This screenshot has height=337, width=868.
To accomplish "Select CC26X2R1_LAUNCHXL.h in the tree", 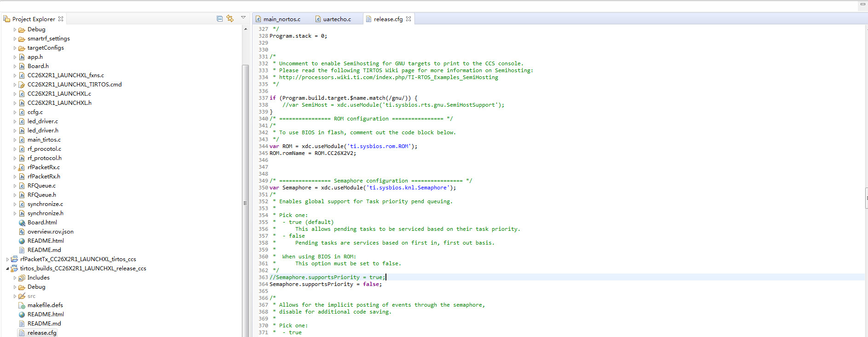I will point(59,103).
